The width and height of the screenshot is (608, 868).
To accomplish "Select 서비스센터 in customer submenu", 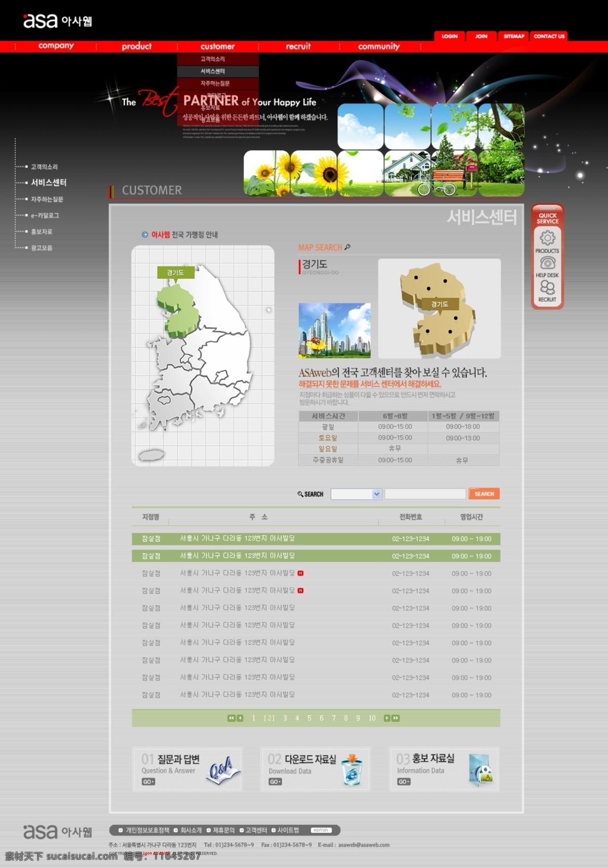I will 218,71.
